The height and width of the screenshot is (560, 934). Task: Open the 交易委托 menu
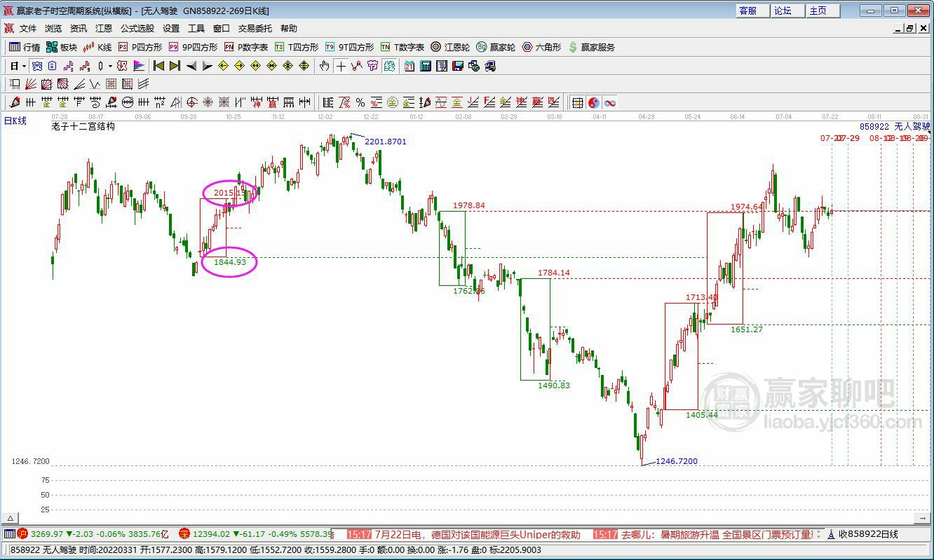(255, 29)
